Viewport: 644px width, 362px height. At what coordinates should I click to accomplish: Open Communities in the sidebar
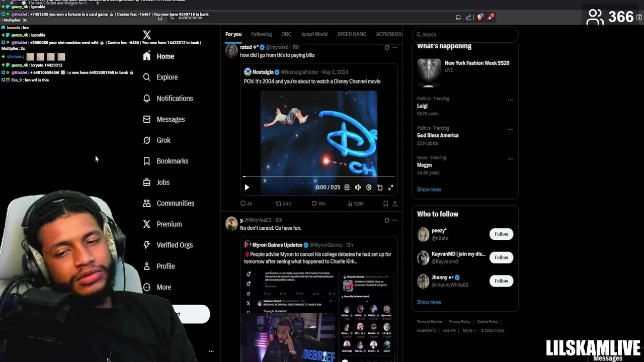[x=168, y=203]
